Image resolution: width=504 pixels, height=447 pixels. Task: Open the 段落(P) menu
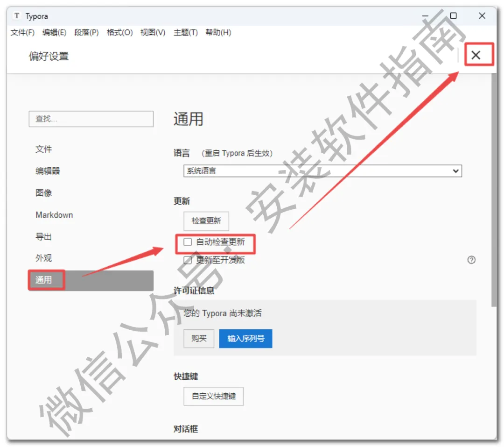[x=86, y=33]
